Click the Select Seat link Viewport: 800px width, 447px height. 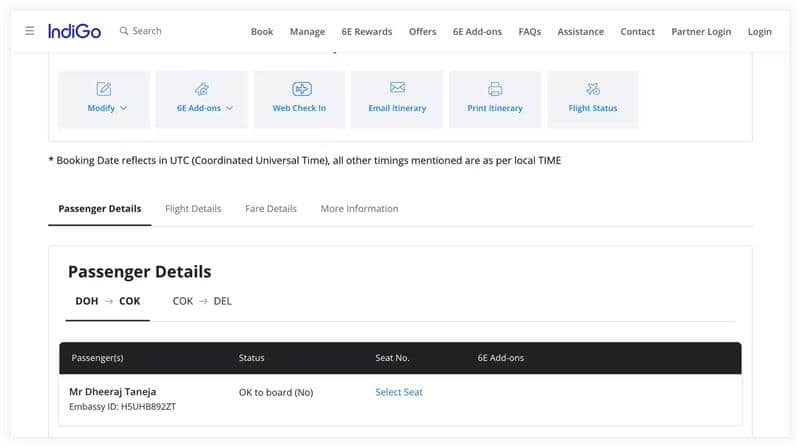point(399,392)
